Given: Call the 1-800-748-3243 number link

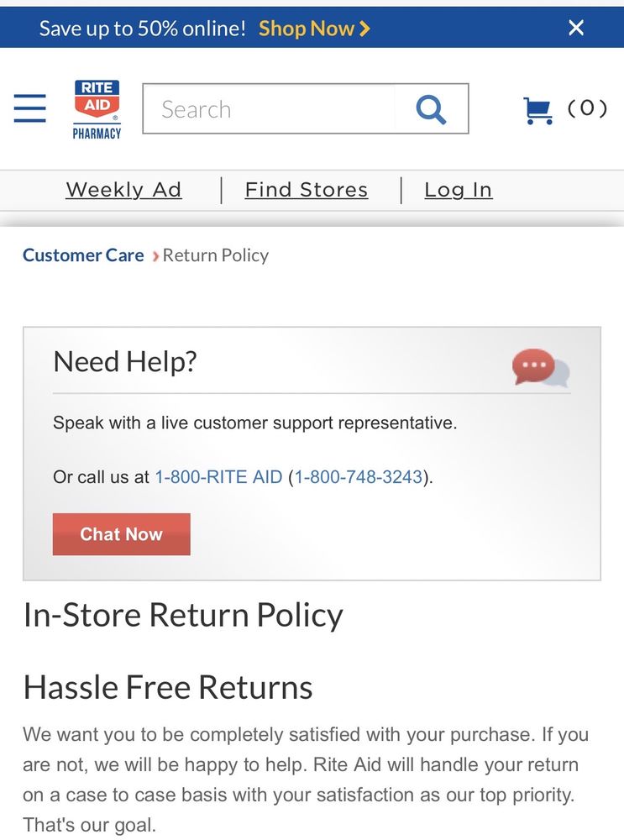Looking at the screenshot, I should point(358,477).
